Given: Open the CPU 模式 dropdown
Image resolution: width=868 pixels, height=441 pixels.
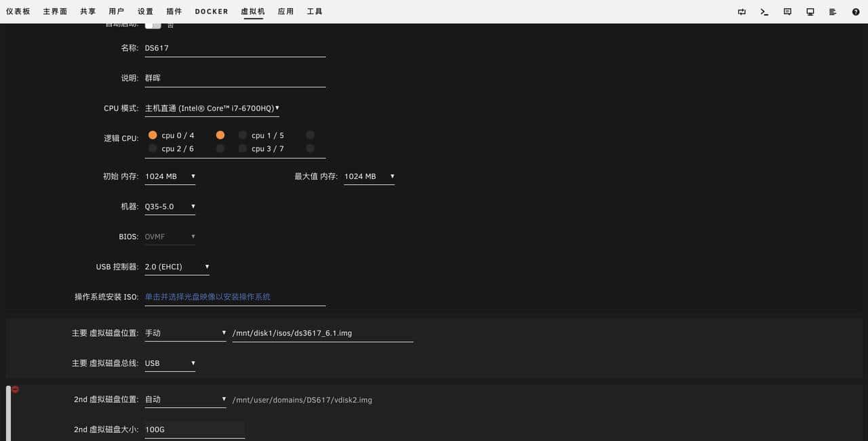Looking at the screenshot, I should point(212,108).
